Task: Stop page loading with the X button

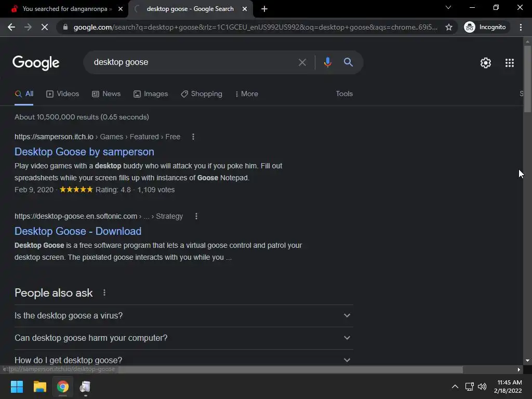Action: pos(45,27)
